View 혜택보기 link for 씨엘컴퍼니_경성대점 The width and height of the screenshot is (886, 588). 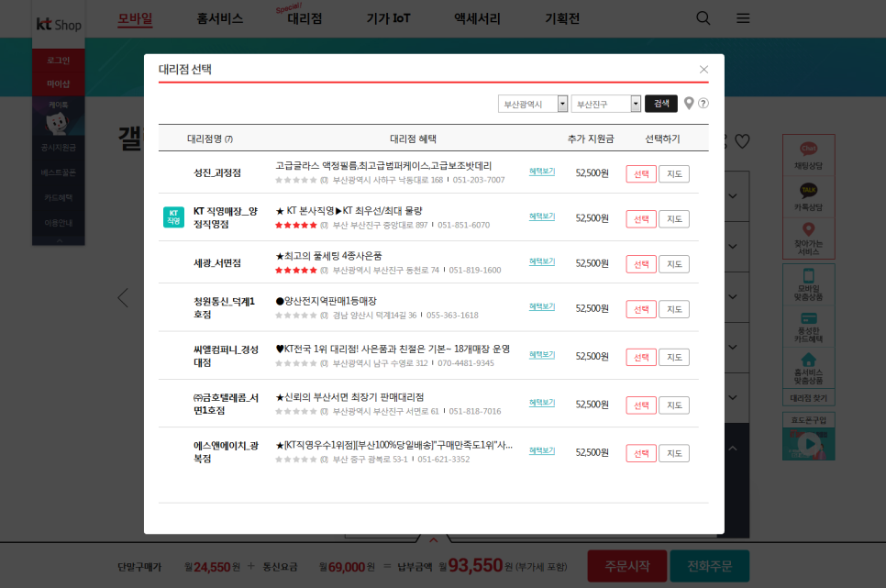coord(542,355)
